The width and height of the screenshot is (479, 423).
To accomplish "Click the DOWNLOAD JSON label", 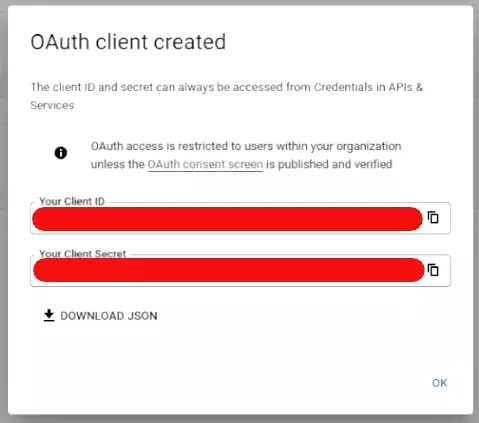I will pyautogui.click(x=109, y=316).
